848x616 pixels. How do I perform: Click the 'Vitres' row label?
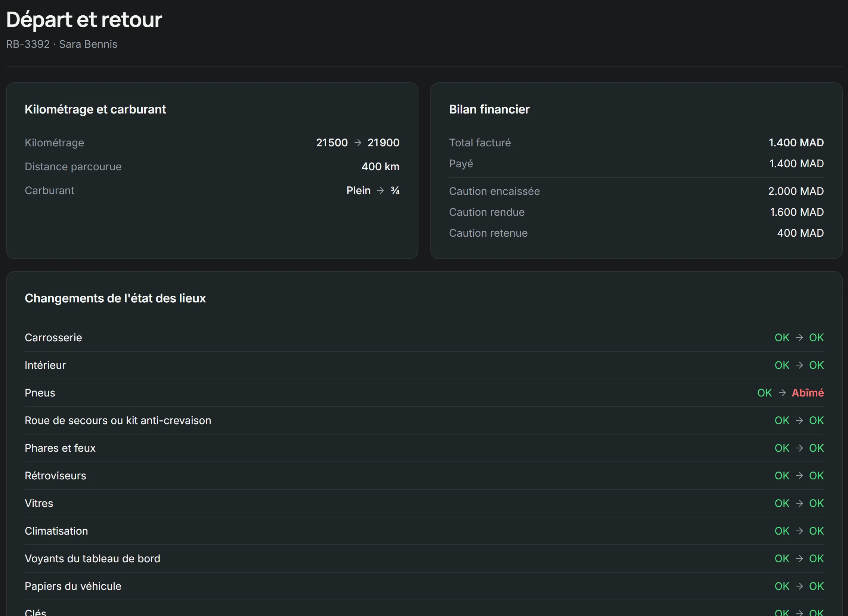39,504
